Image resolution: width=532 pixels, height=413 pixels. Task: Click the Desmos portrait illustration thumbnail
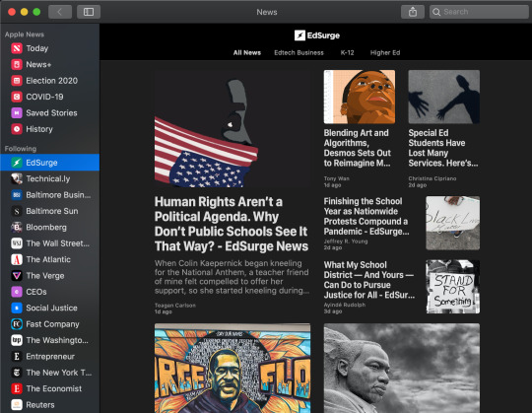point(360,97)
